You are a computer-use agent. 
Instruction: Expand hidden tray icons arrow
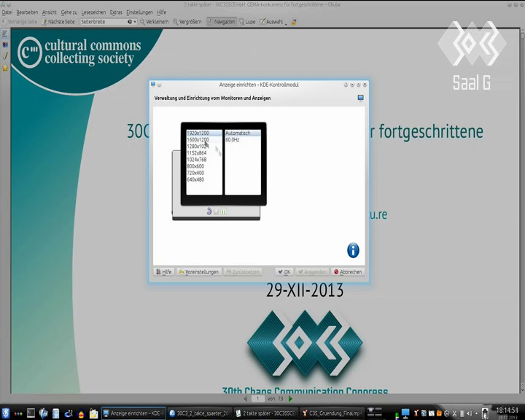tap(476, 413)
